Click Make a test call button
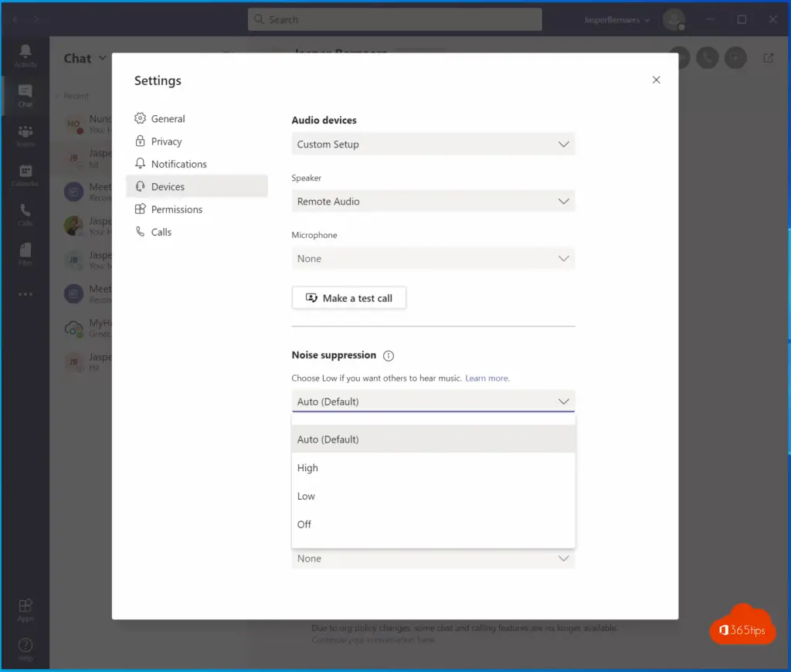Viewport: 791px width, 672px height. (348, 298)
